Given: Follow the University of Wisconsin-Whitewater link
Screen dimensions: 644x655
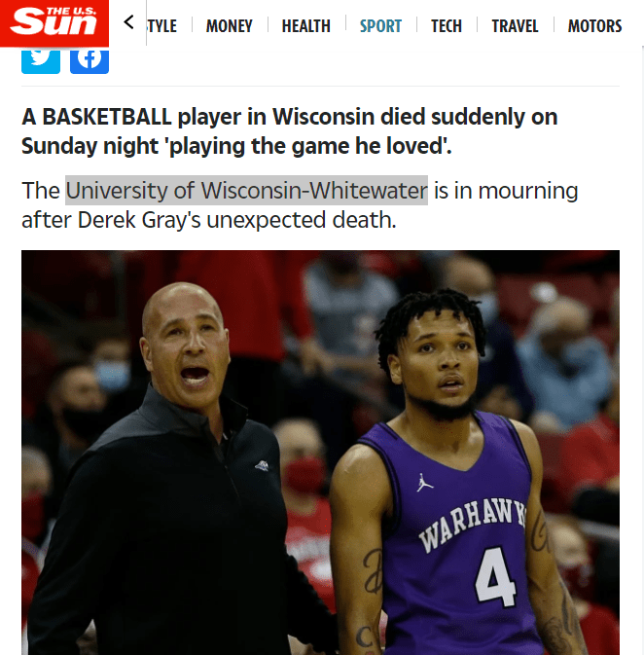Looking at the screenshot, I should click(246, 191).
